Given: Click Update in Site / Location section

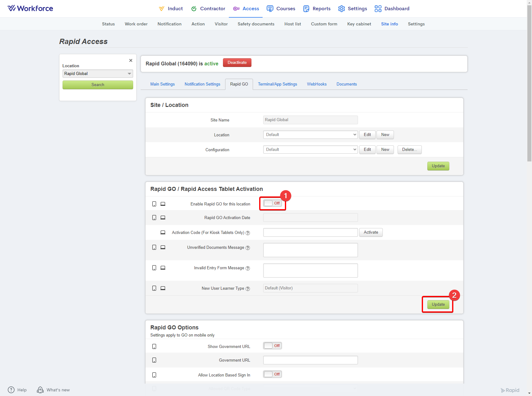Looking at the screenshot, I should pos(438,166).
